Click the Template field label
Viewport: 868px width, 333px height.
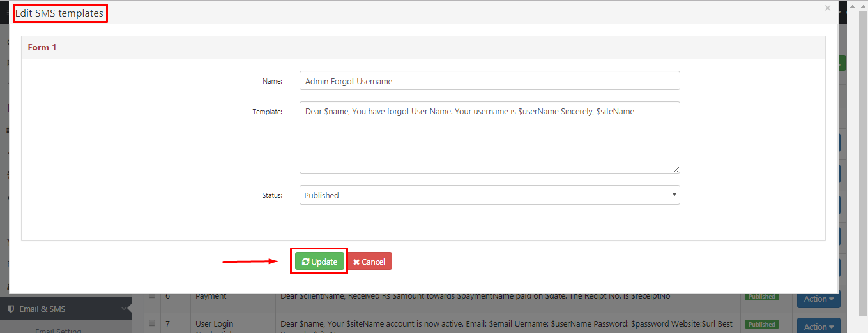[x=268, y=112]
